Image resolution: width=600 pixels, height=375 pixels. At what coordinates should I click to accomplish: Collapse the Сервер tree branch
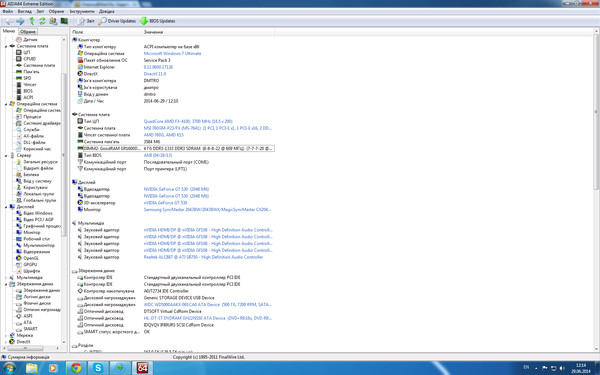(x=6, y=155)
